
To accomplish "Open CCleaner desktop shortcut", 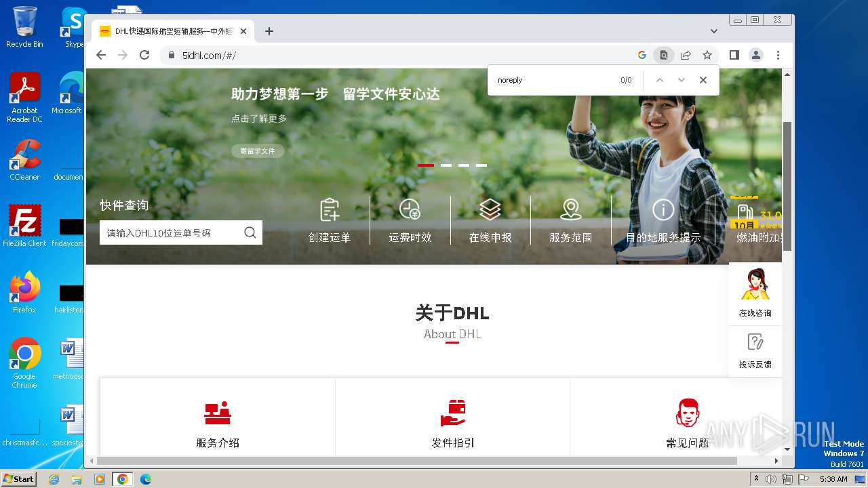I will pyautogui.click(x=24, y=160).
